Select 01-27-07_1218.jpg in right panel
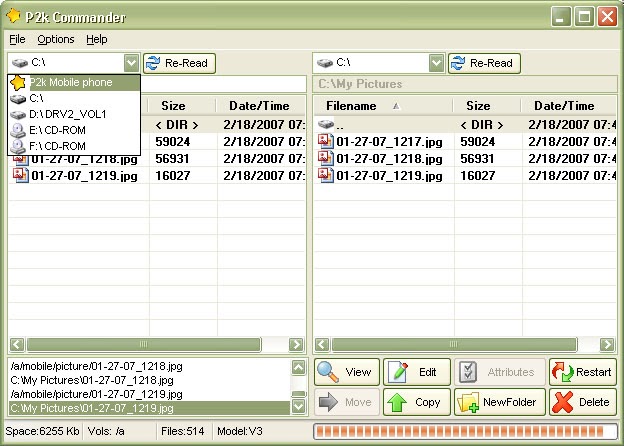This screenshot has height=446, width=624. pos(389,159)
